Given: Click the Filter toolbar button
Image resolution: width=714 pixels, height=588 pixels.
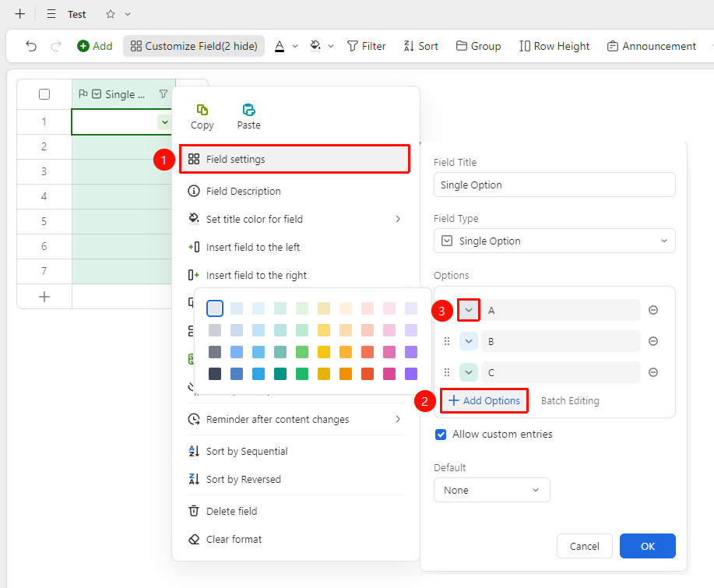Looking at the screenshot, I should (366, 46).
